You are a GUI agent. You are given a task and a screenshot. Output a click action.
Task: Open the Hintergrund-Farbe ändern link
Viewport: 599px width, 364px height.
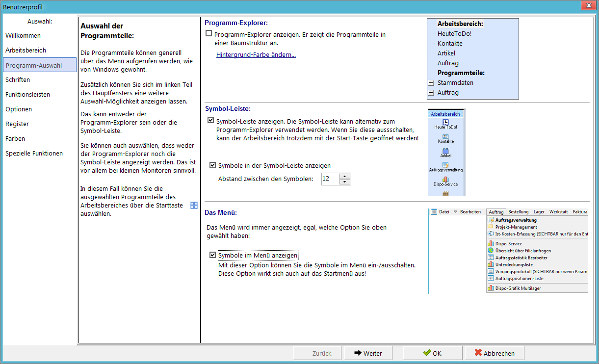point(256,54)
